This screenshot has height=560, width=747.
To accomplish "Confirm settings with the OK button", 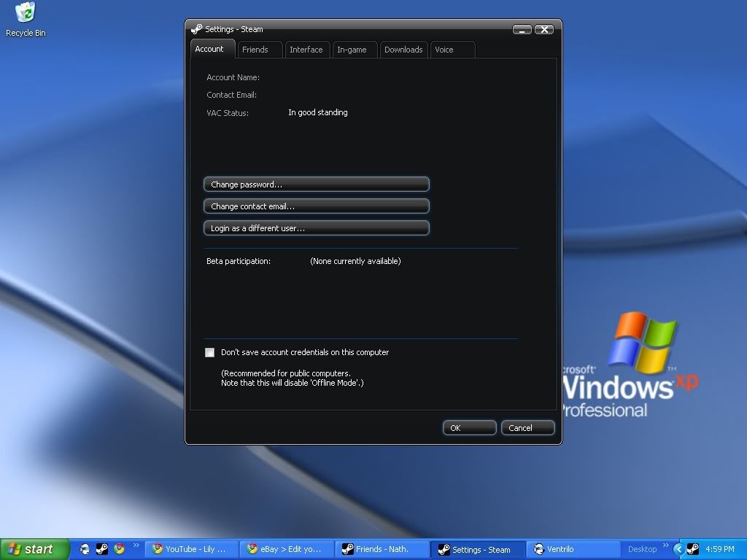I will pyautogui.click(x=469, y=427).
